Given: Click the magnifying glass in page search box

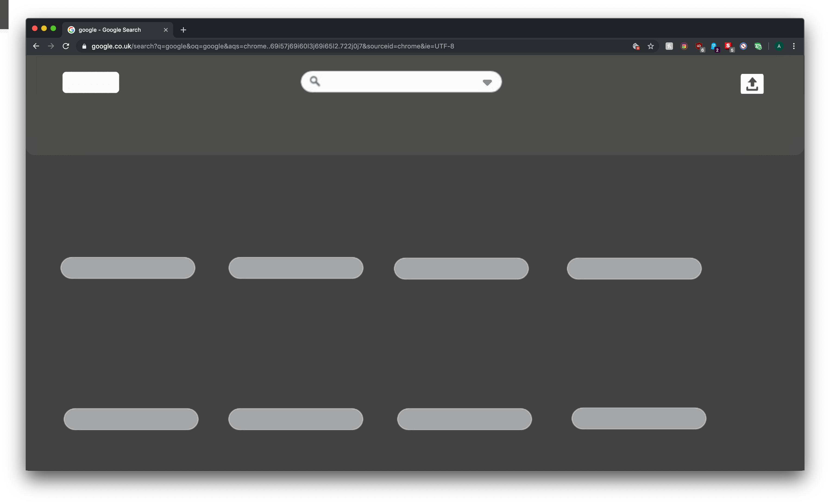Looking at the screenshot, I should pyautogui.click(x=315, y=81).
